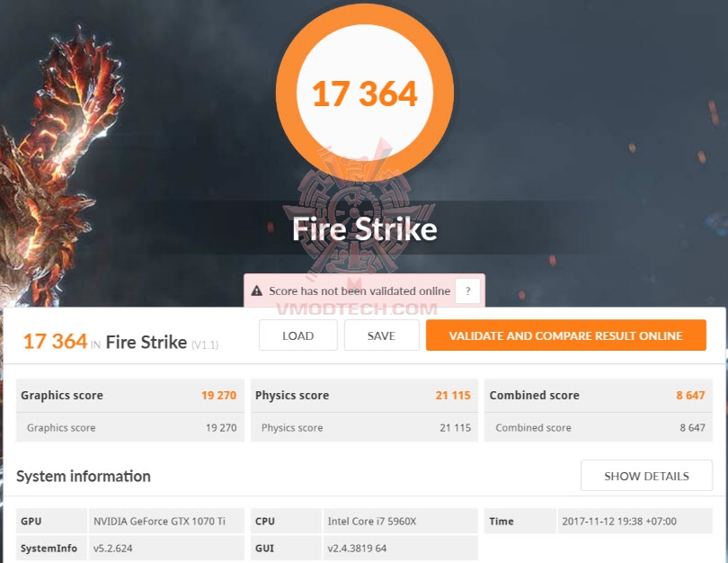Validate and compare result online
The width and height of the screenshot is (728, 563).
pyautogui.click(x=566, y=335)
